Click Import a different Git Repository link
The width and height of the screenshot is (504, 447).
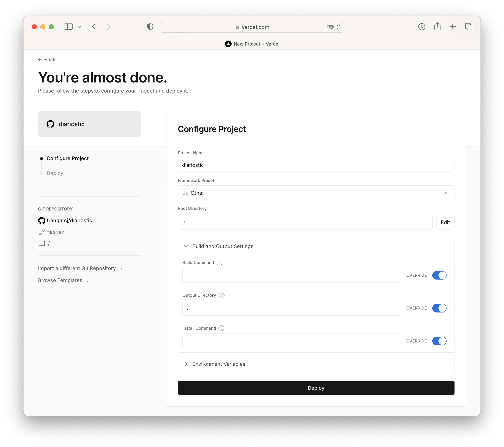(x=80, y=268)
